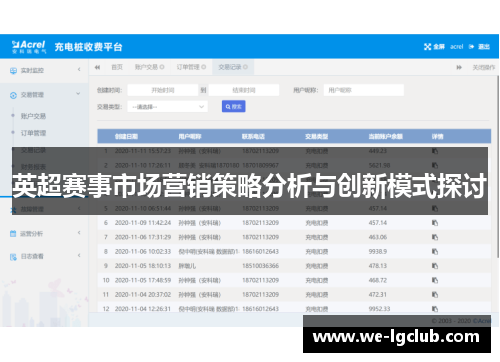500x362 pixels.
Task: Open details for row 6 dated 2020-11-09
Action: coord(435,223)
